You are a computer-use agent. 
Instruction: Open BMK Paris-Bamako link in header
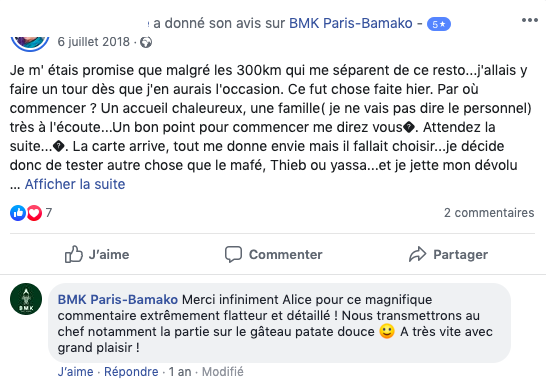351,23
